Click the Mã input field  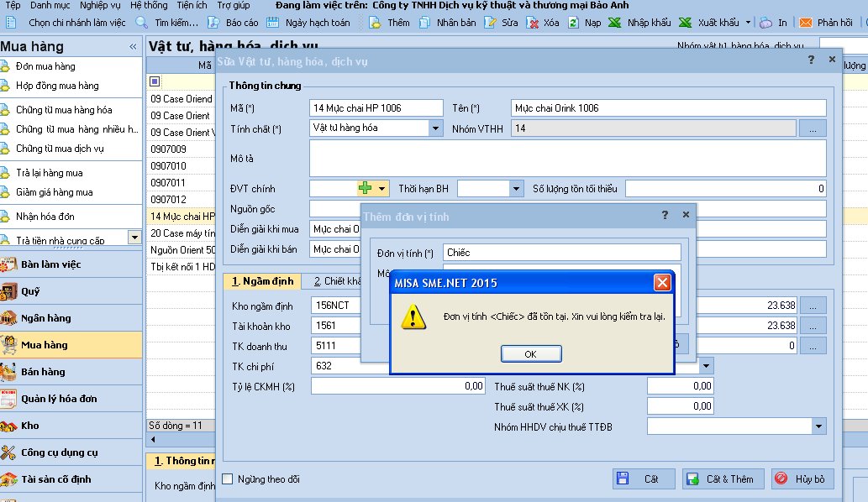(x=376, y=107)
